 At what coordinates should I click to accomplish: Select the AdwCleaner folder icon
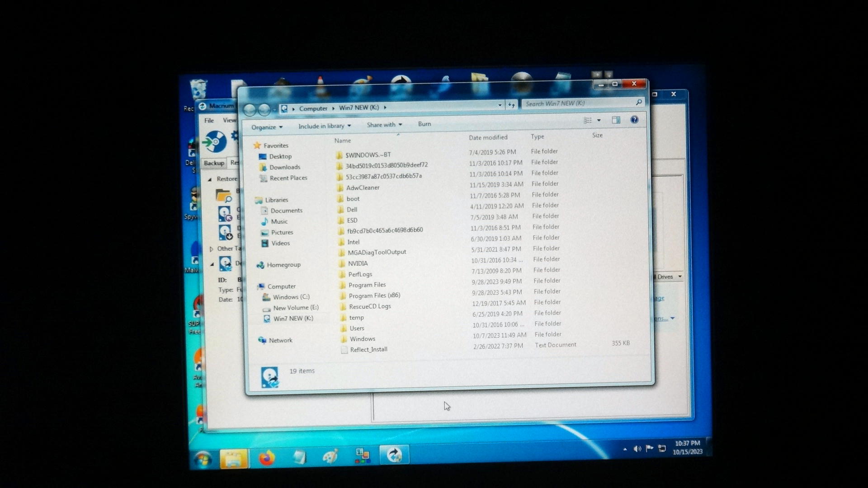click(x=340, y=188)
